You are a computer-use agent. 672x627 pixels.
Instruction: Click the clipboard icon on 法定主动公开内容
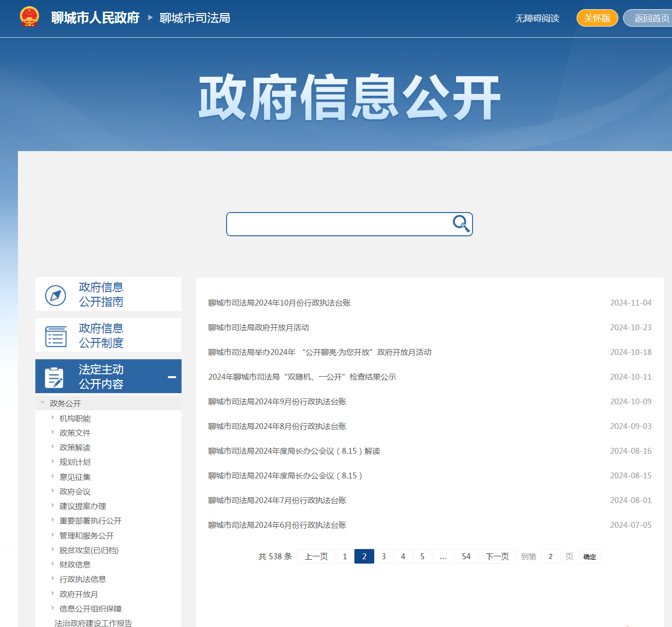click(x=54, y=376)
